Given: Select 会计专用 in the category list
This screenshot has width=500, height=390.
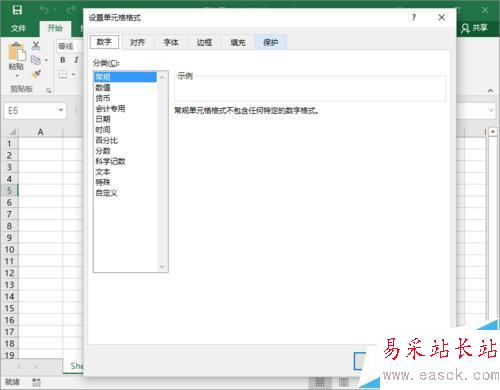Looking at the screenshot, I should pyautogui.click(x=125, y=109).
